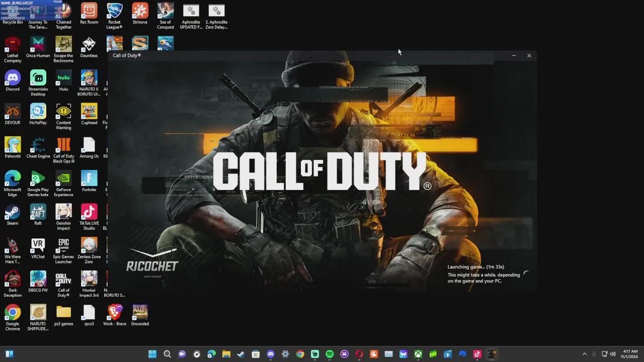Select the Among Us desktop file
The image size is (644, 362).
(x=89, y=148)
